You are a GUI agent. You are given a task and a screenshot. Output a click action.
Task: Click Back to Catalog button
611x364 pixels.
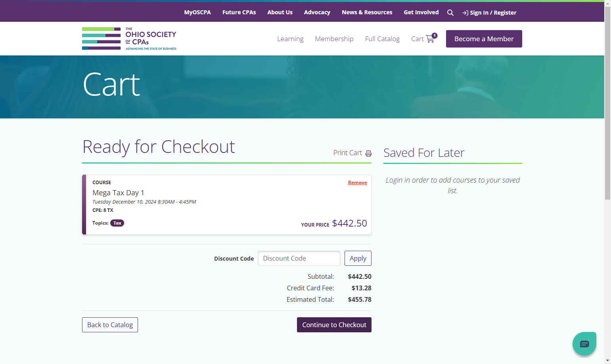coord(110,325)
